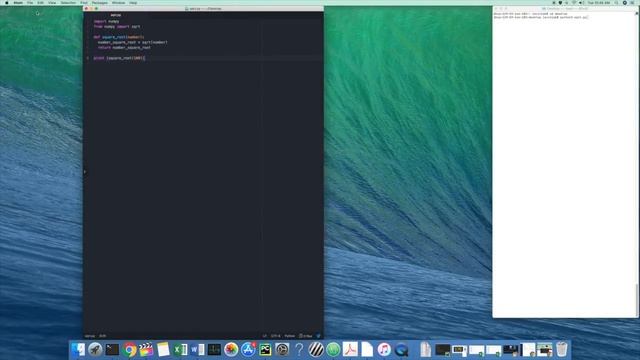Click the Terminal window scrollbar
The width and height of the screenshot is (640, 360).
pyautogui.click(x=637, y=300)
